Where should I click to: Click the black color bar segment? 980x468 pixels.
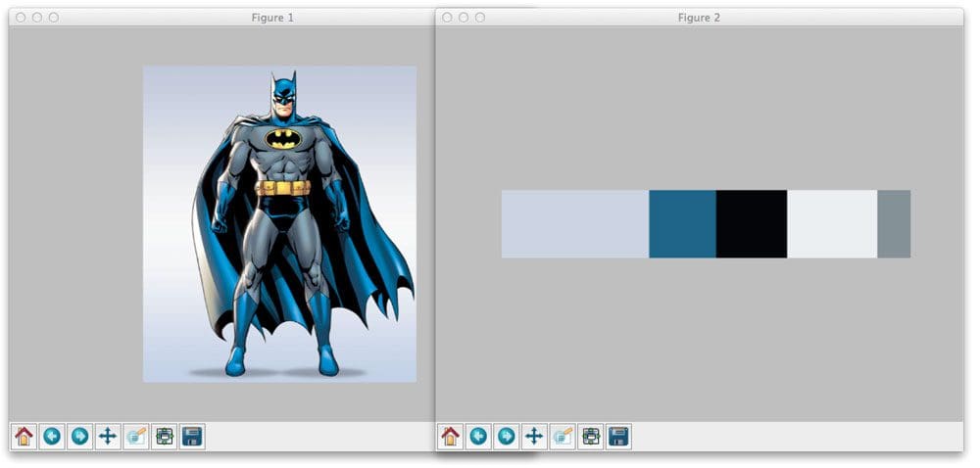coord(751,224)
